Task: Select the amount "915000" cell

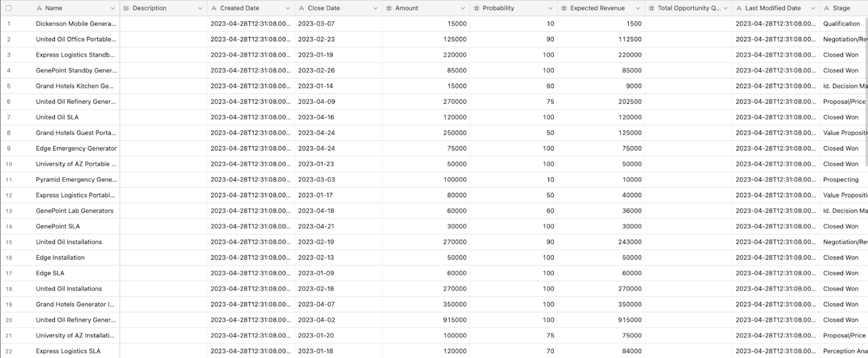Action: coord(426,320)
